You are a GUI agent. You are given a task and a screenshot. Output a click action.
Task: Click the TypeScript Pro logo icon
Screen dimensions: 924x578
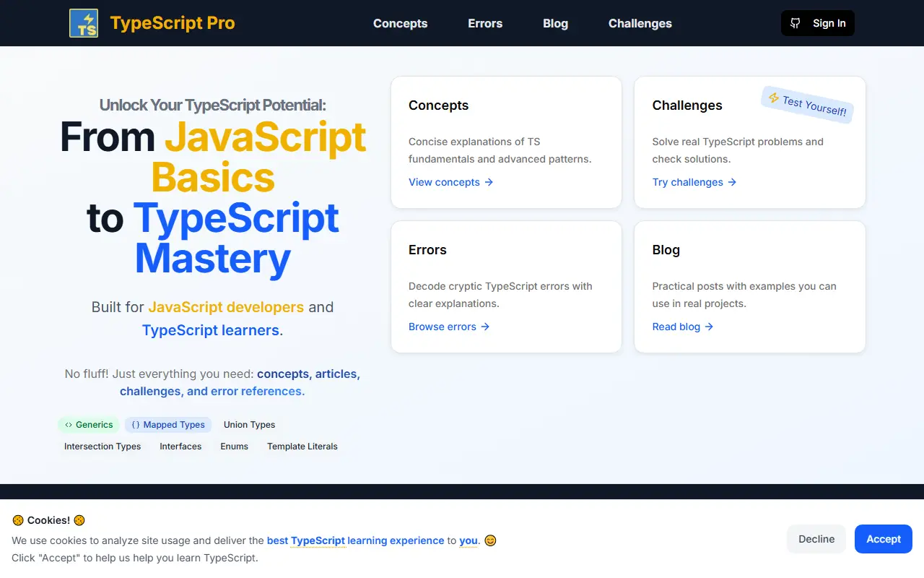pos(84,23)
